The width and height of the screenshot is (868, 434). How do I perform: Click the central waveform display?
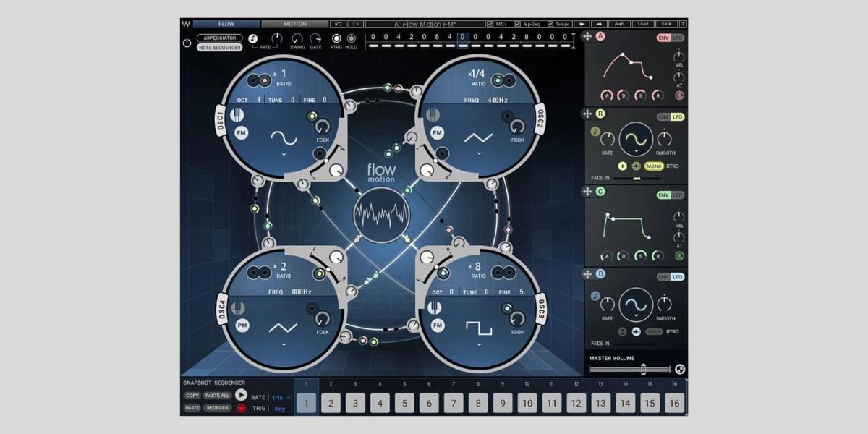(x=383, y=215)
